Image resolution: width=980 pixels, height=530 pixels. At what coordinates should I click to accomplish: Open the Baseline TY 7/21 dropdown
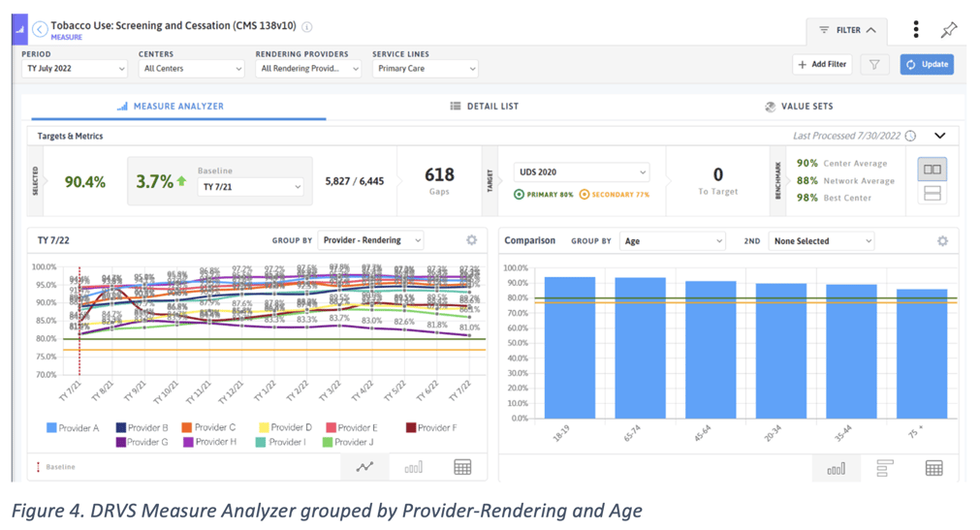(x=251, y=187)
